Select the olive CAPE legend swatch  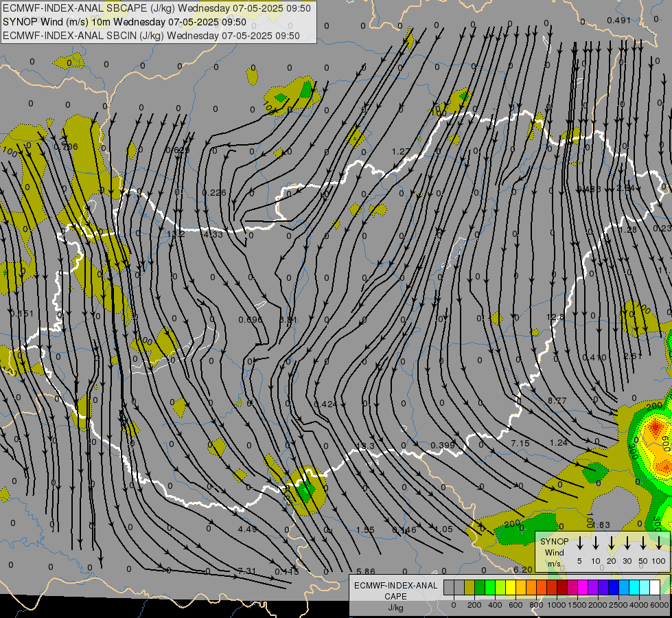click(x=470, y=588)
